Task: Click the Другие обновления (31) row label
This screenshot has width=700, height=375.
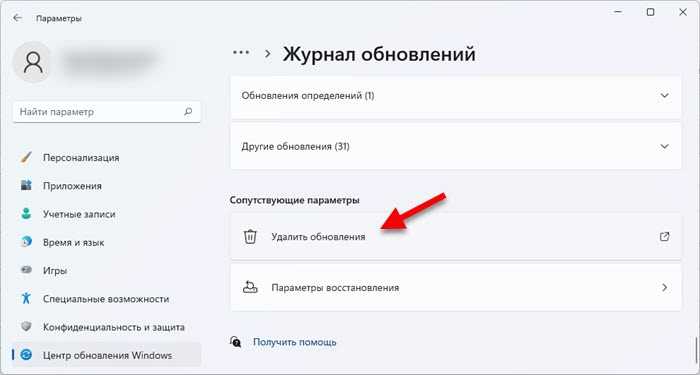Action: [x=295, y=146]
